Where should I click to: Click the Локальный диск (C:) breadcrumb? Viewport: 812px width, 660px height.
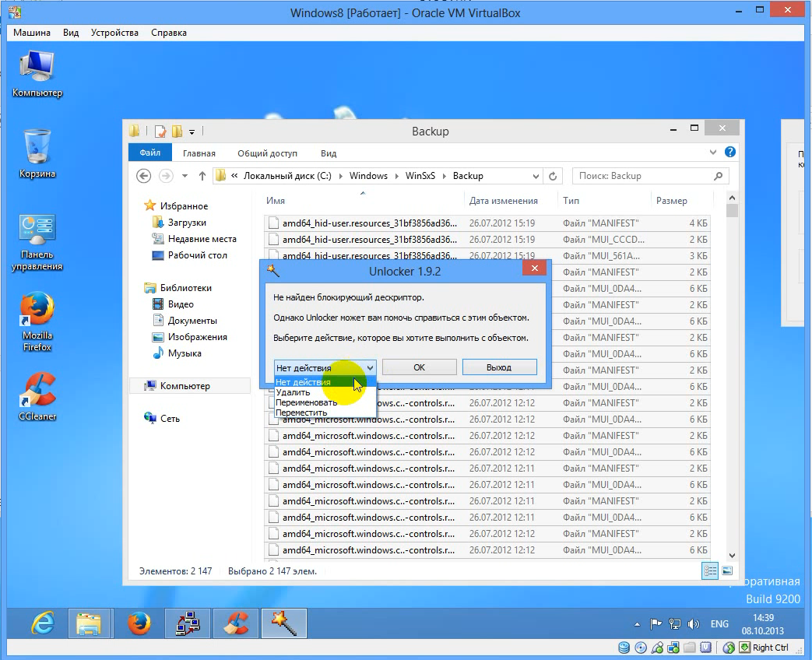(287, 176)
